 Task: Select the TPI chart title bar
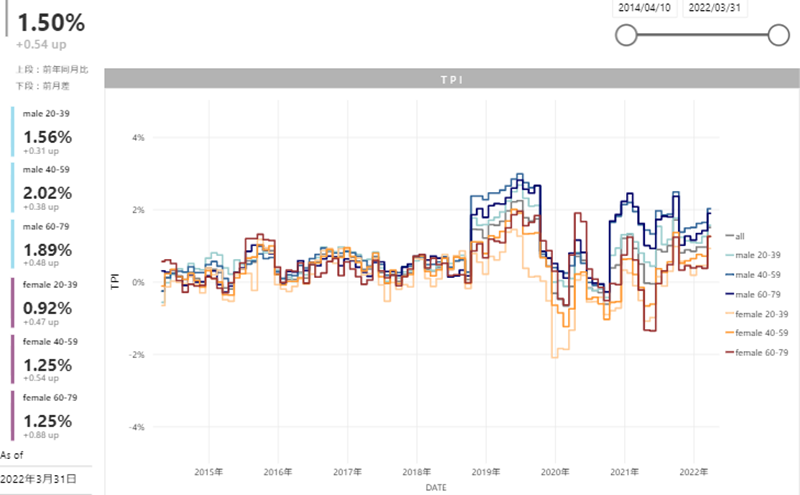pos(452,78)
